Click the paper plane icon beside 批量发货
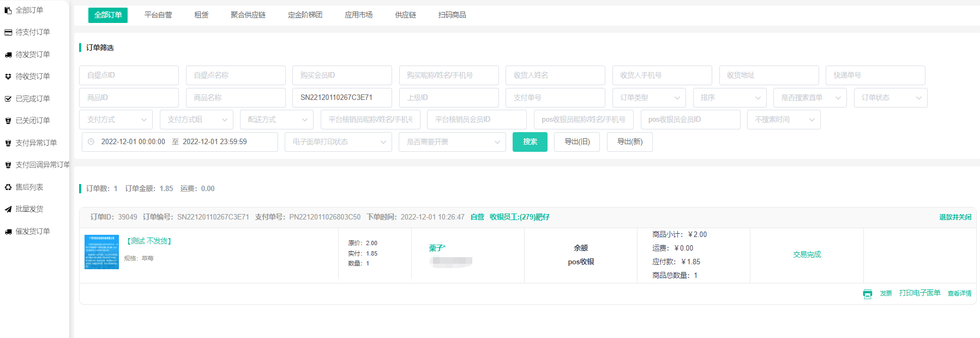 (x=8, y=209)
